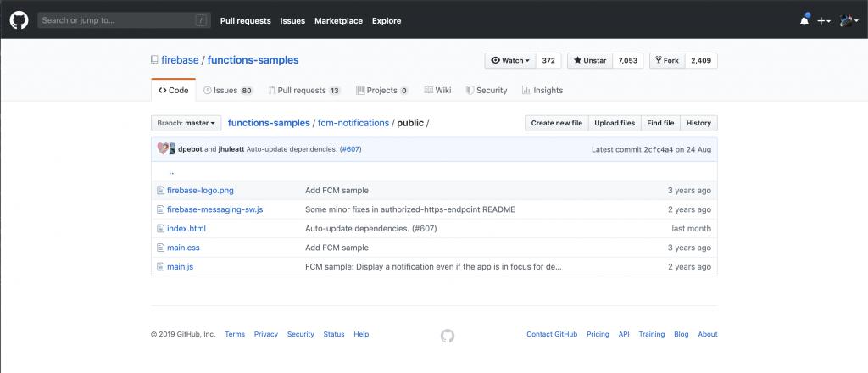
Task: Expand the Branch: master selector
Action: pyautogui.click(x=186, y=123)
